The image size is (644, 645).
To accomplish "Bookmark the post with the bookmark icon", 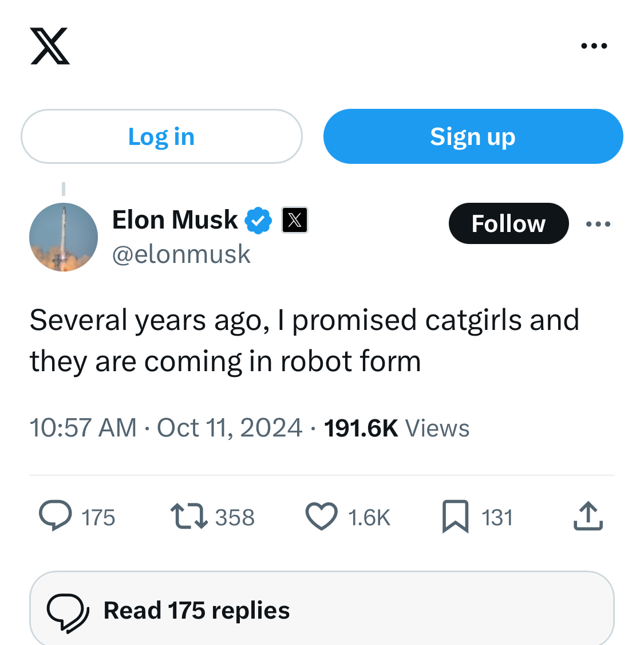I will pyautogui.click(x=455, y=516).
